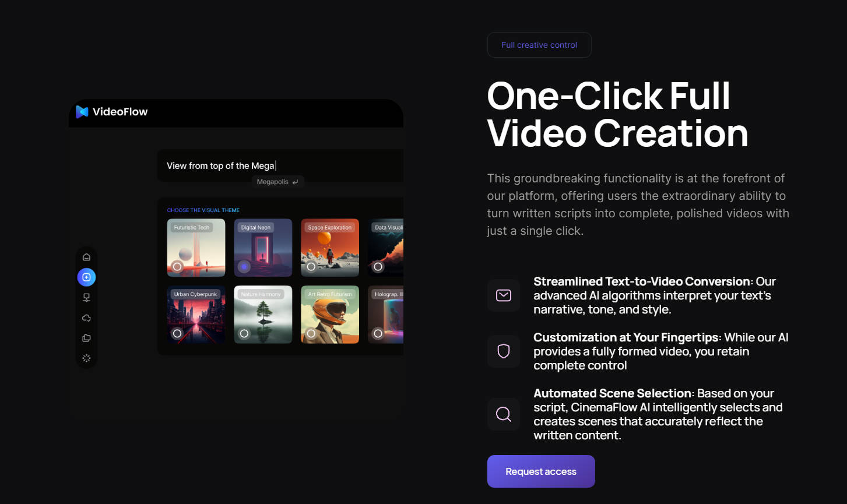Select the blue Create New project icon
Viewport: 847px width, 504px height.
(x=86, y=277)
